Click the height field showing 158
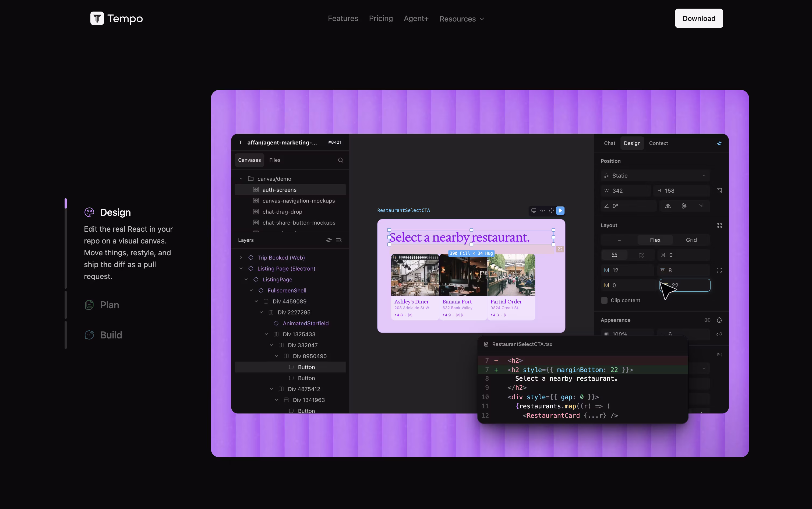The height and width of the screenshot is (509, 812). point(682,190)
